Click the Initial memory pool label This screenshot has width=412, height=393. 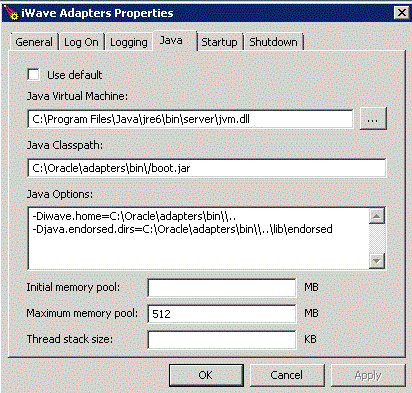pos(73,287)
